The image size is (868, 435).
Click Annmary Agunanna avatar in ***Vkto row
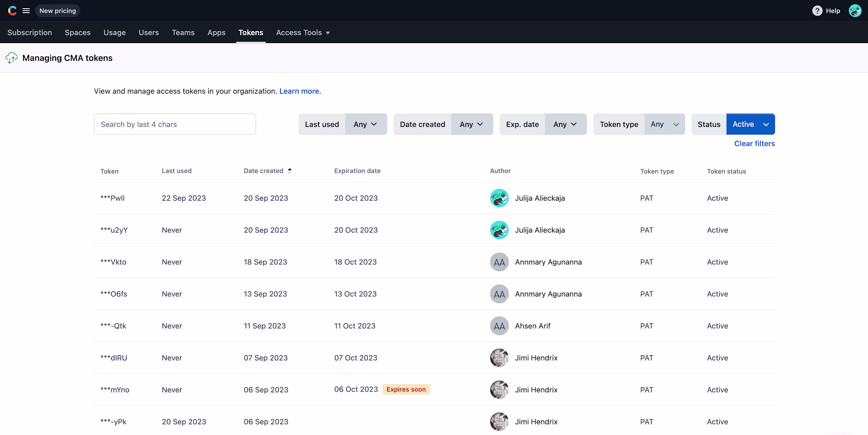point(499,262)
